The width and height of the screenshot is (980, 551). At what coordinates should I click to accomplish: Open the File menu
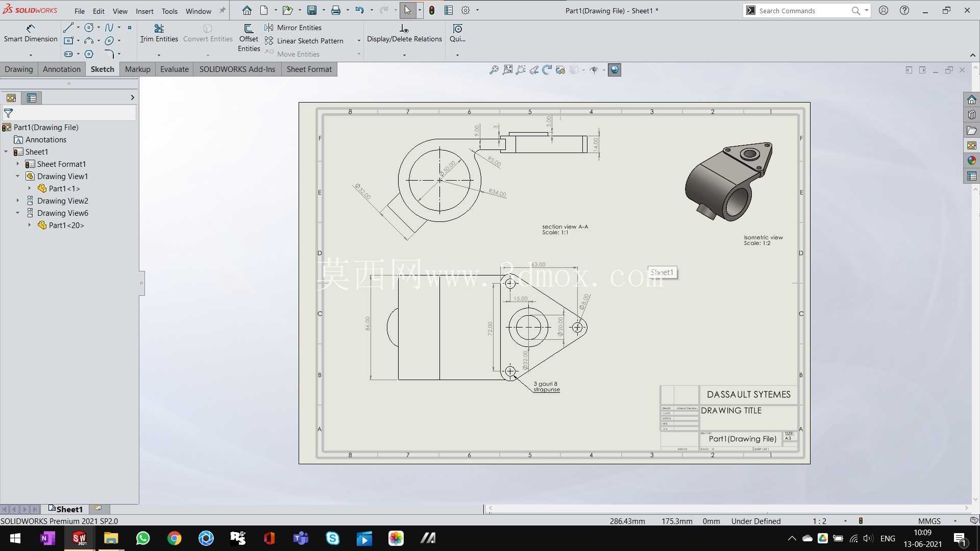pyautogui.click(x=80, y=11)
